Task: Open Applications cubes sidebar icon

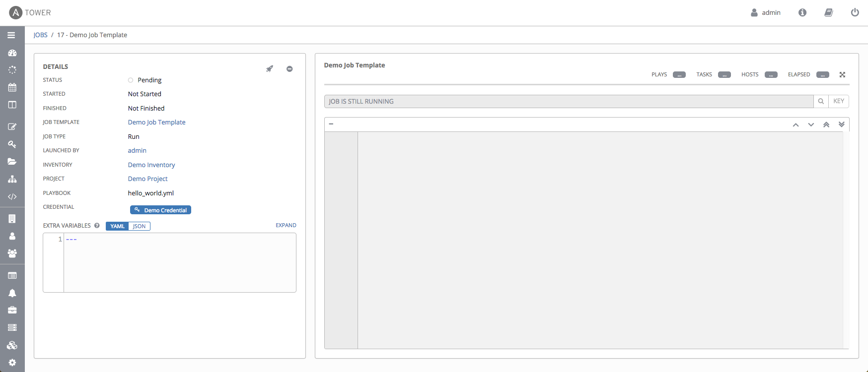Action: (x=12, y=345)
